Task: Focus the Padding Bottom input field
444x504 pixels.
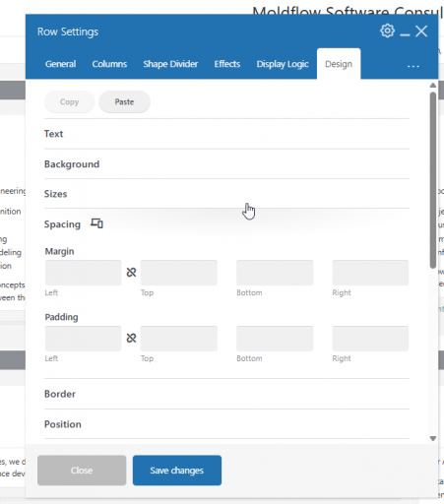Action: (x=275, y=339)
